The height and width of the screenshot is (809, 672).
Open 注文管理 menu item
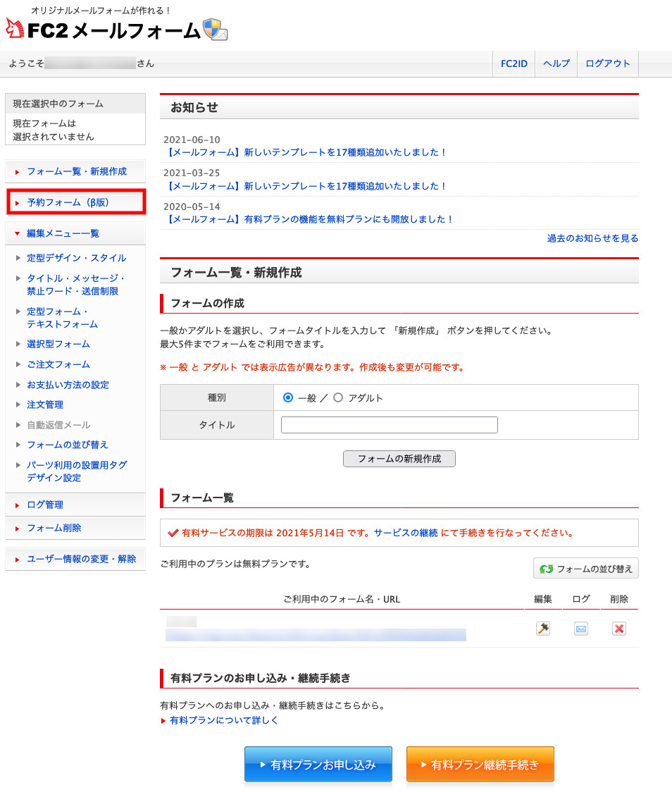[45, 405]
